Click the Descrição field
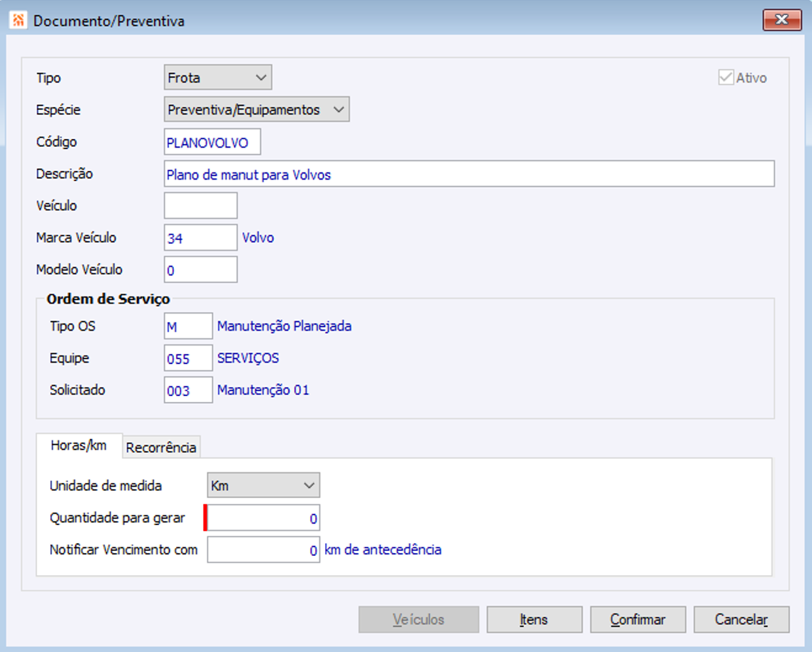The width and height of the screenshot is (812, 652). 469,174
